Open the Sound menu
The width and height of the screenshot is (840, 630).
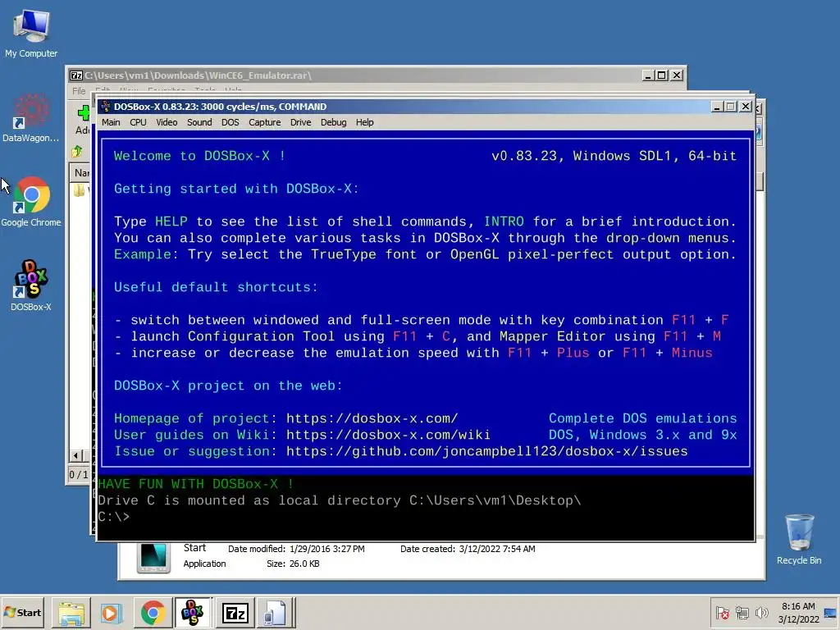pyautogui.click(x=199, y=122)
